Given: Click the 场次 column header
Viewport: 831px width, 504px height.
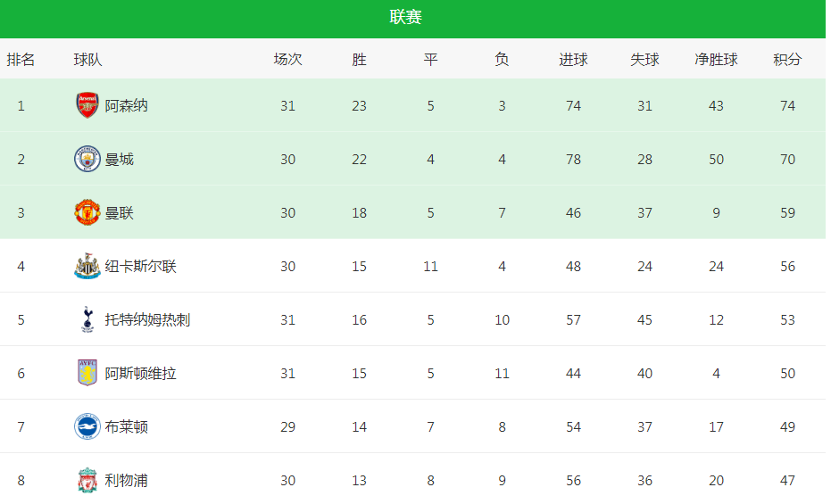Looking at the screenshot, I should [287, 59].
